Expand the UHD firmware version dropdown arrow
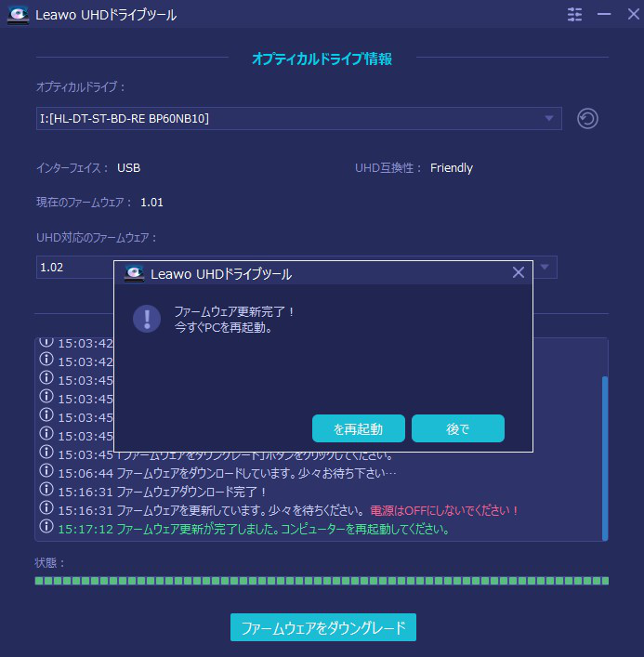Image resolution: width=644 pixels, height=657 pixels. (545, 267)
